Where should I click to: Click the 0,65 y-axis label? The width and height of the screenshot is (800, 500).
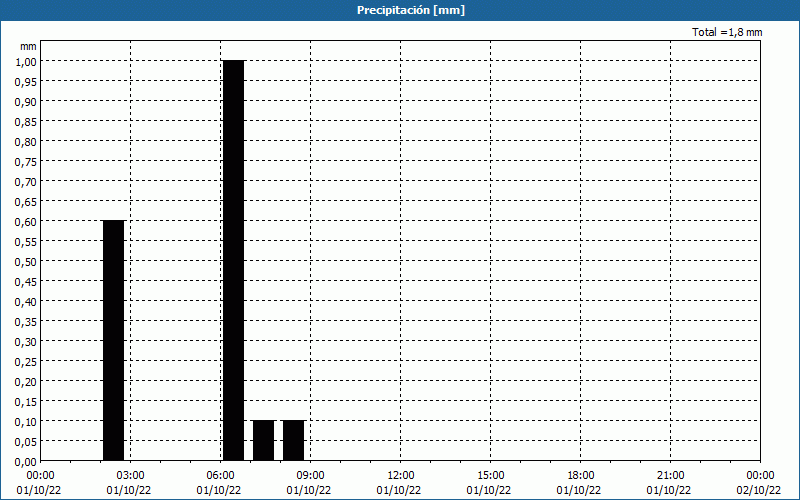pos(26,202)
